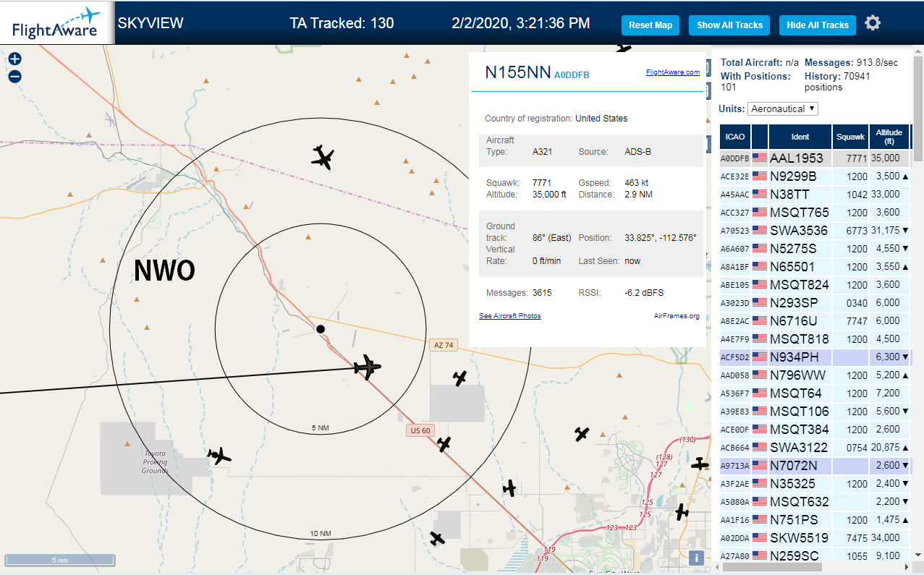Click the FlightAware logo
This screenshot has width=924, height=575.
click(x=56, y=23)
